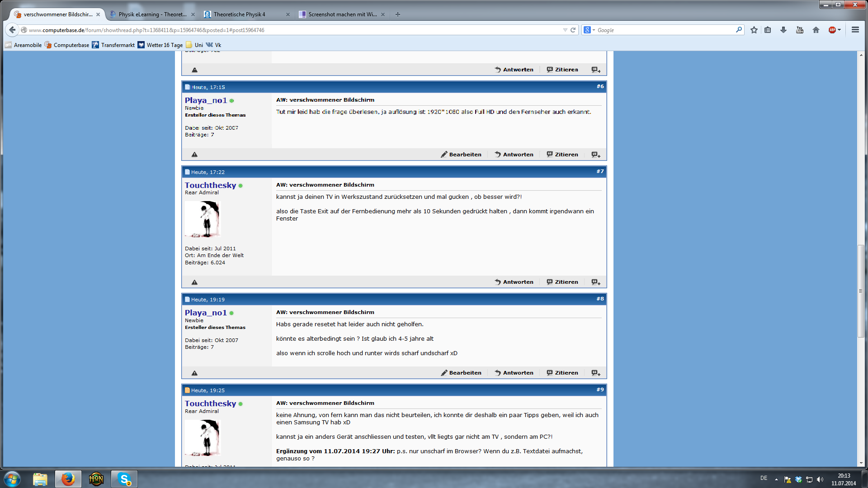Click Zitieren on post #7
This screenshot has width=868, height=488.
(x=562, y=282)
